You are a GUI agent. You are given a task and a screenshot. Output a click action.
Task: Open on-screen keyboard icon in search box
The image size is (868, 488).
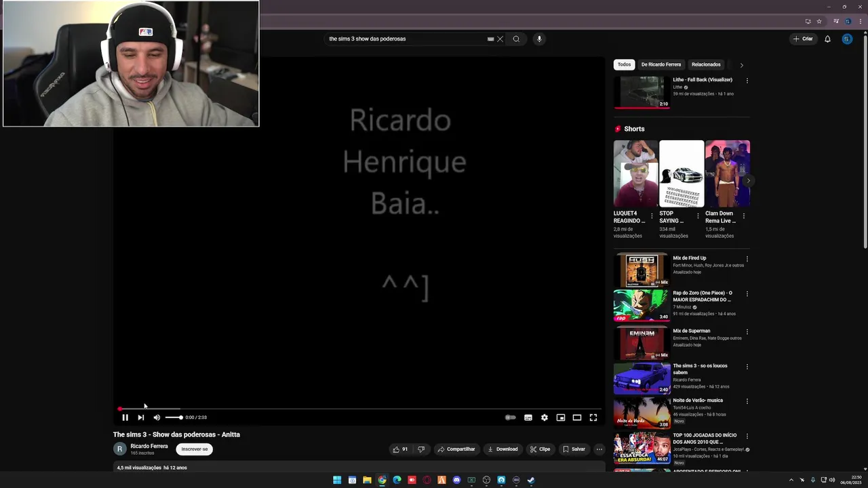pos(490,39)
